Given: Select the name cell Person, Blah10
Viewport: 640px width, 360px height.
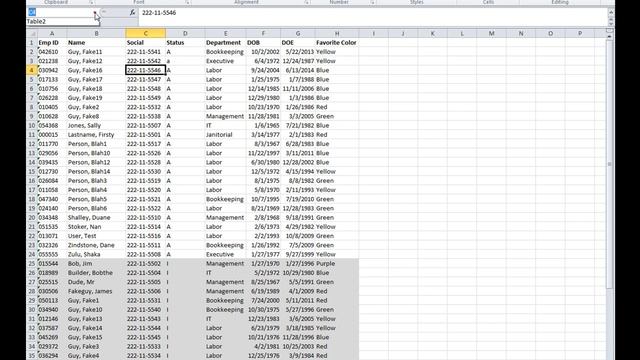Looking at the screenshot, I should point(96,153).
